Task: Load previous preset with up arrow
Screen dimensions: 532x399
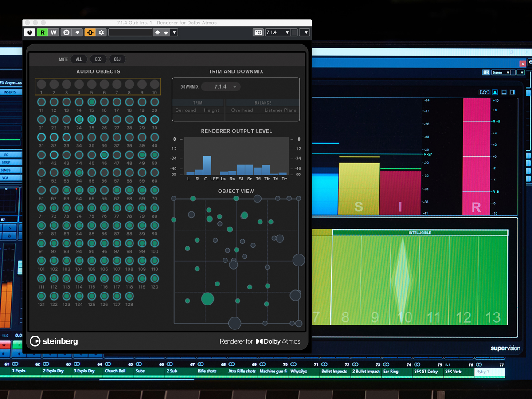Action: pyautogui.click(x=157, y=32)
